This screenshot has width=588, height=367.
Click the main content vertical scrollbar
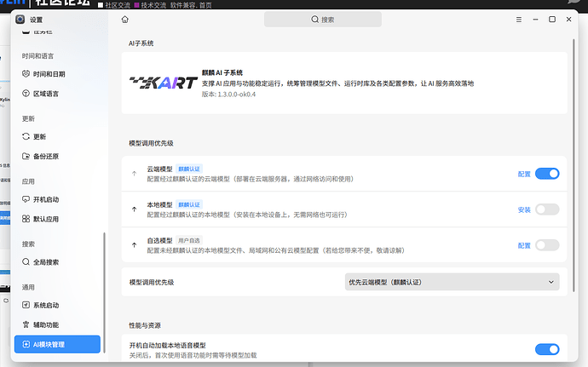[574, 165]
